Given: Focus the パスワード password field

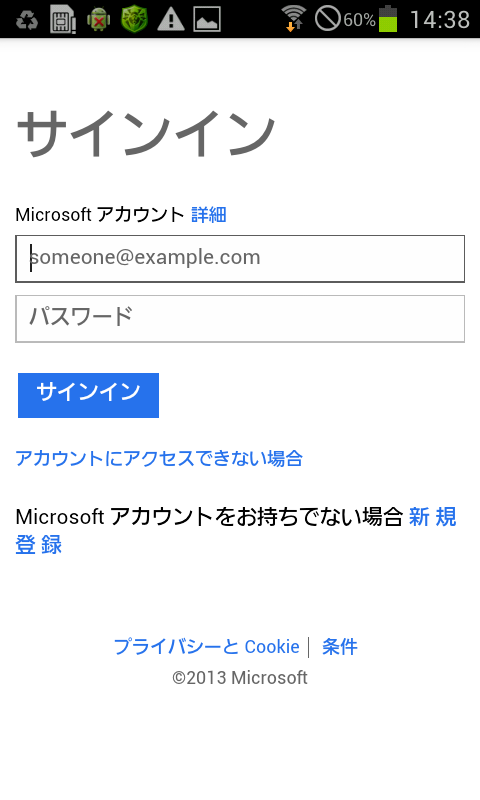Looking at the screenshot, I should 240,319.
